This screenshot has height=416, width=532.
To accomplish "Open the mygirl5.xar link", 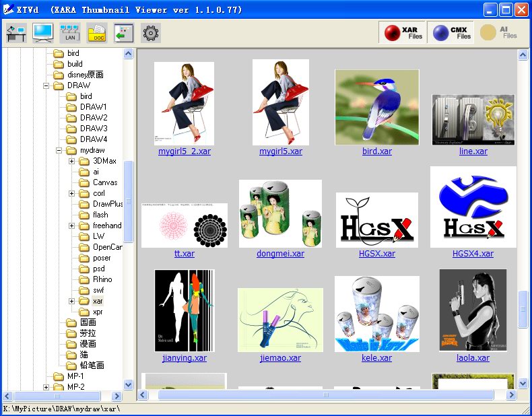I will click(x=281, y=151).
